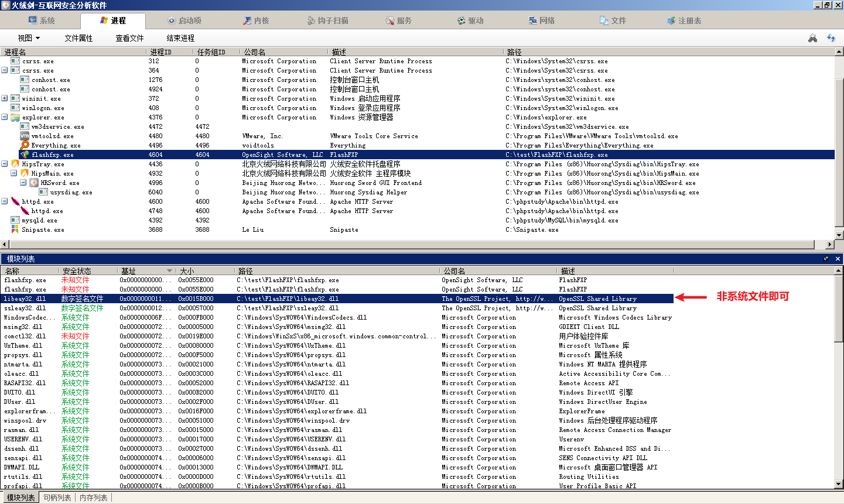Image resolution: width=844 pixels, height=504 pixels.
Task: Open the 内核 tab
Action: pos(256,20)
